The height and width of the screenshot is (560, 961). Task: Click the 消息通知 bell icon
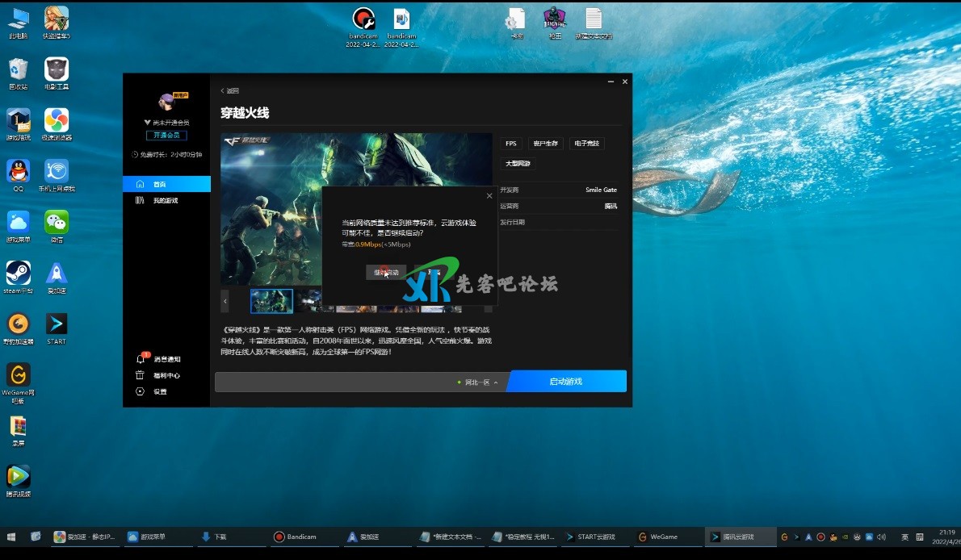click(x=141, y=359)
